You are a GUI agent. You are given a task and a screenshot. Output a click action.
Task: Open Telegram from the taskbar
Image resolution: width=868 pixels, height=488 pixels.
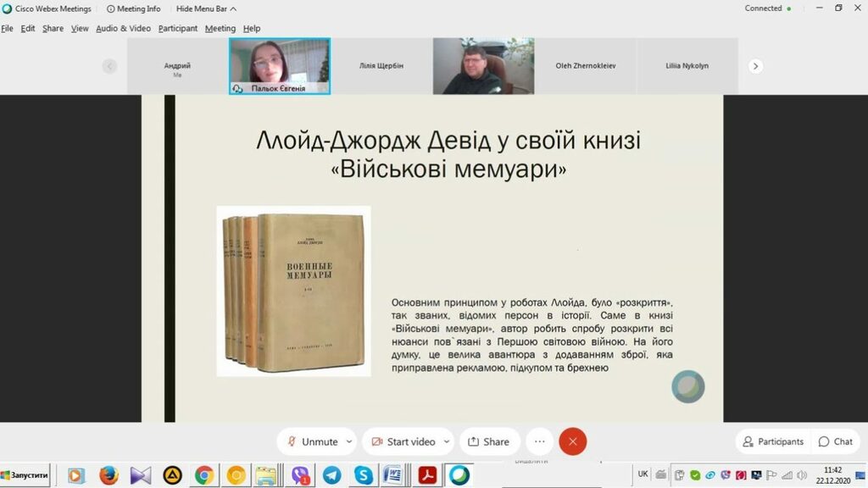(x=331, y=475)
